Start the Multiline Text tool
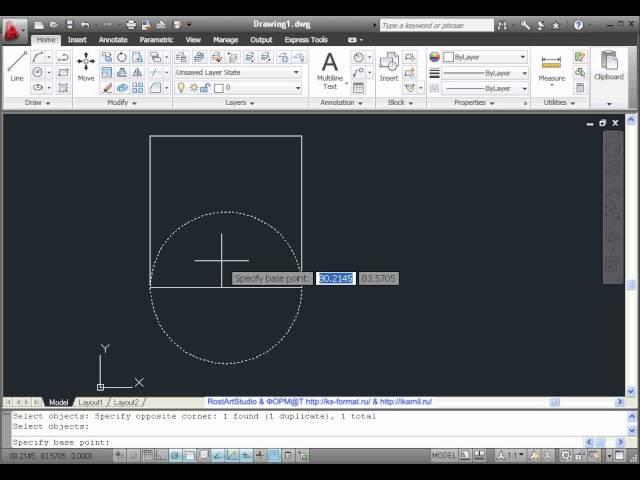Screen dimensions: 640x480 [330, 70]
